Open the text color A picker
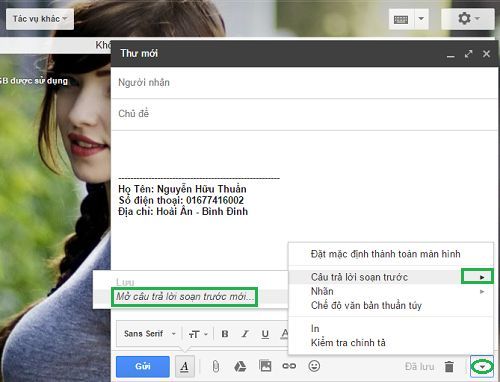 point(284,334)
